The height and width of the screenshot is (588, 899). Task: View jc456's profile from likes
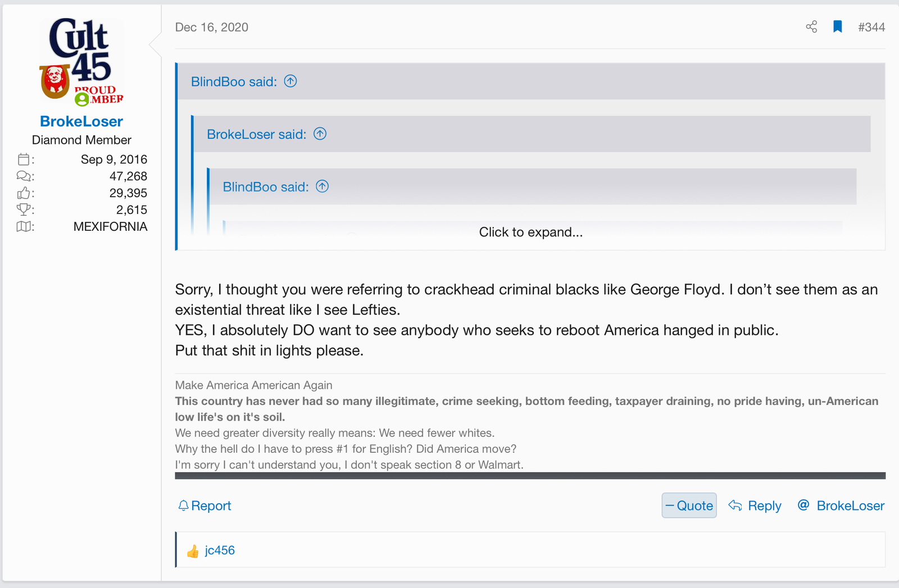point(220,550)
